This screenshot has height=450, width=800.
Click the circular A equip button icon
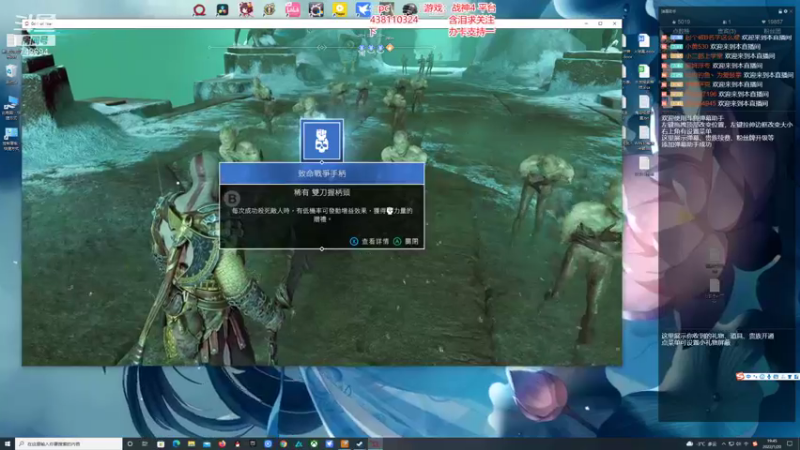[397, 241]
